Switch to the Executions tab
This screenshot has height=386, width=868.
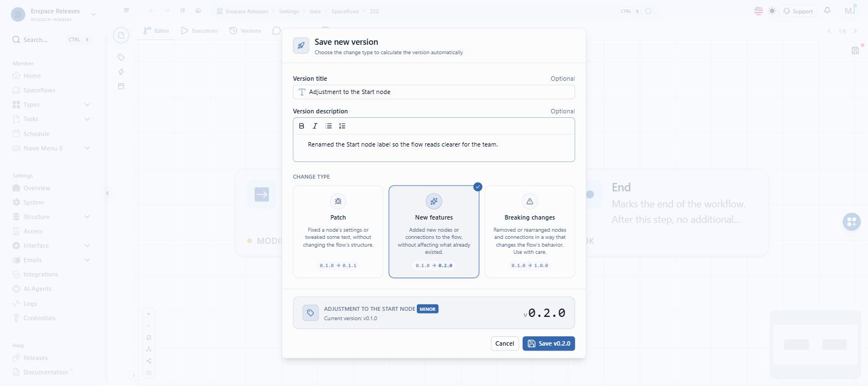point(200,31)
